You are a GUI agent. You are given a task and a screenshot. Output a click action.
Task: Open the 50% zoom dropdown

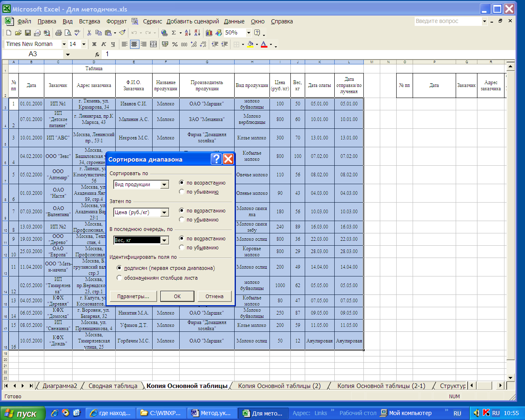point(249,33)
